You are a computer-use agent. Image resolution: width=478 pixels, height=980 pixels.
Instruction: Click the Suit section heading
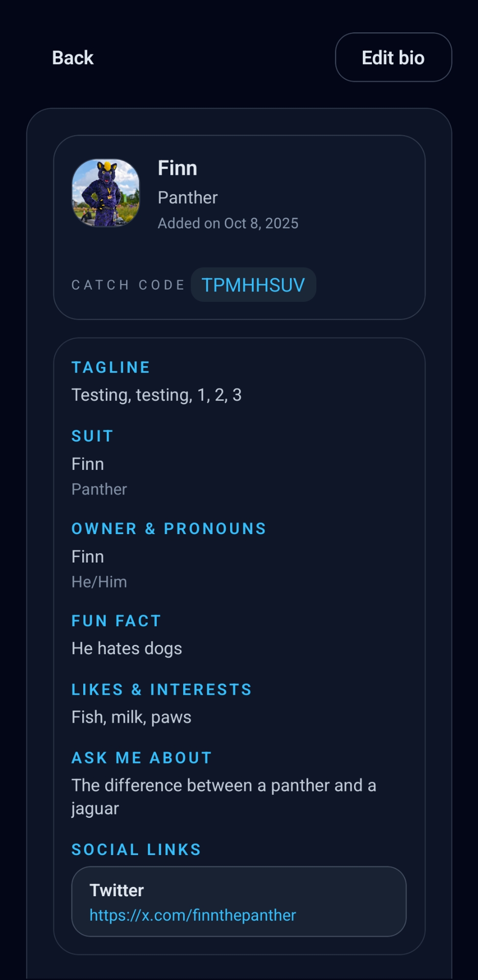(93, 436)
